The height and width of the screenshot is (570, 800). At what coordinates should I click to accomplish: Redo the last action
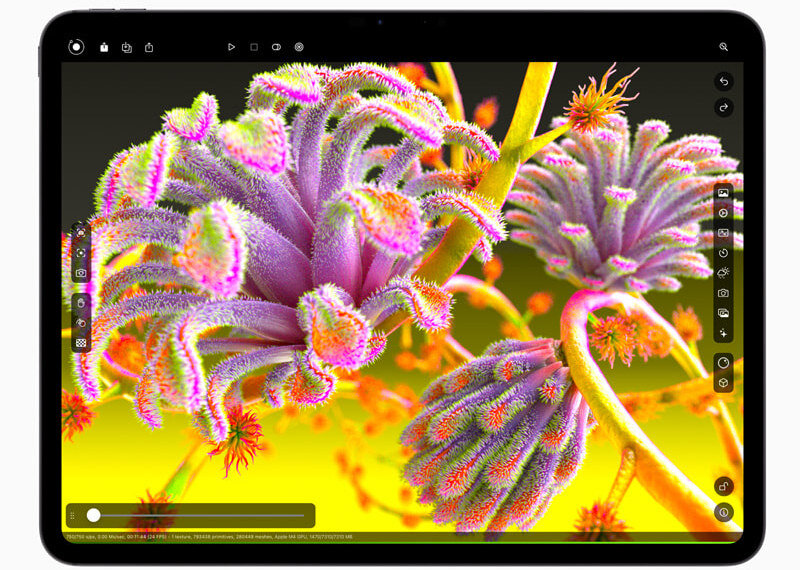click(723, 108)
